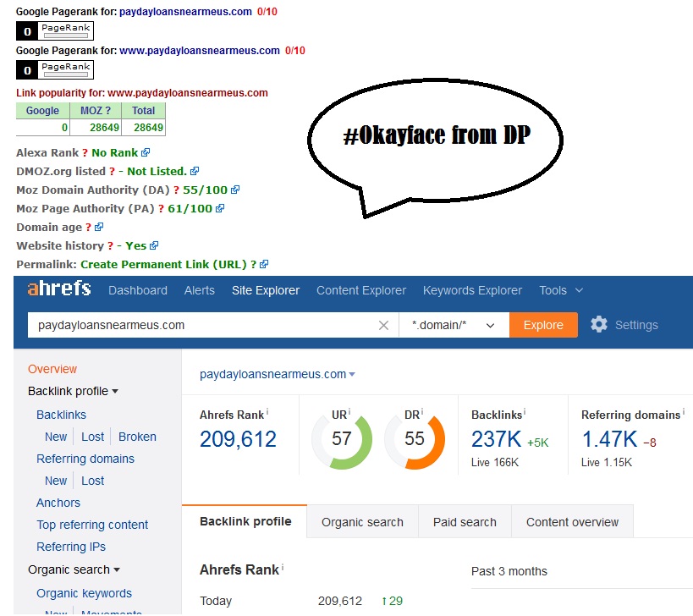Switch to the Organic search tab
This screenshot has height=616, width=693.
pos(362,522)
